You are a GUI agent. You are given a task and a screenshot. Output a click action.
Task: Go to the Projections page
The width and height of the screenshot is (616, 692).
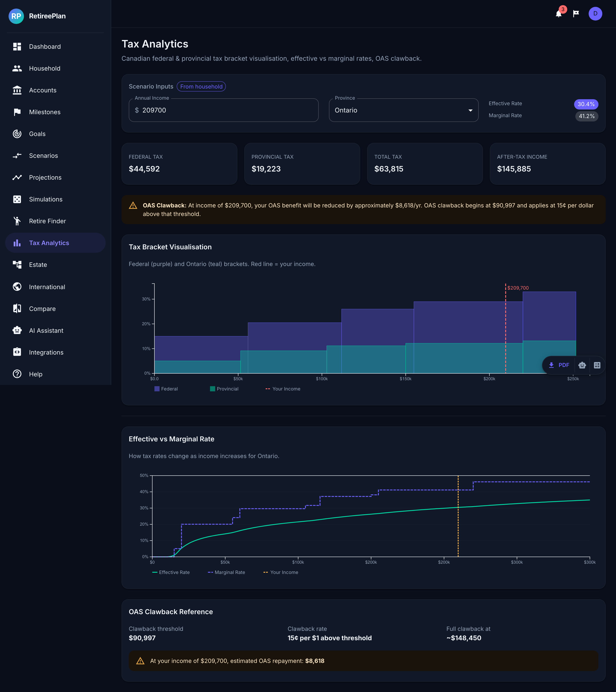tap(45, 177)
